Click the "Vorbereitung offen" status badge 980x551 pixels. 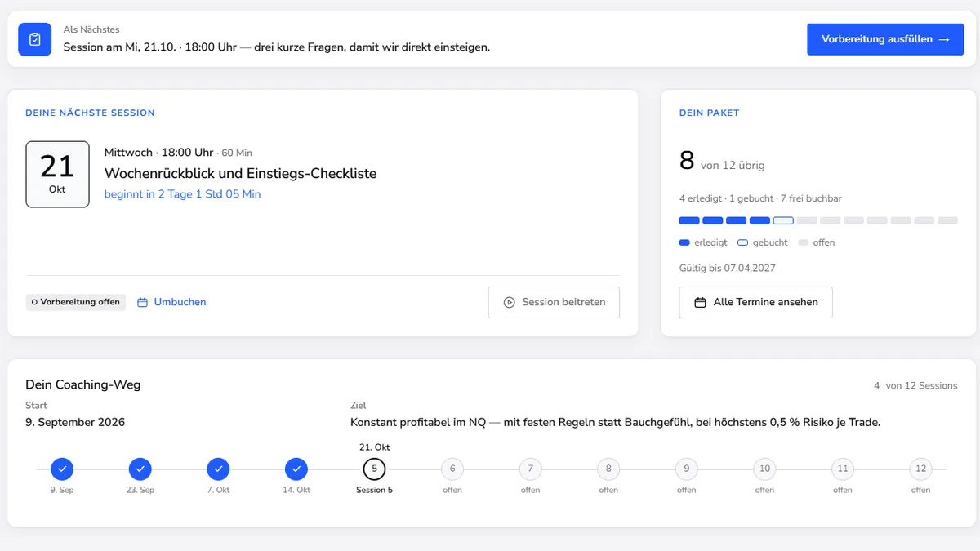76,302
